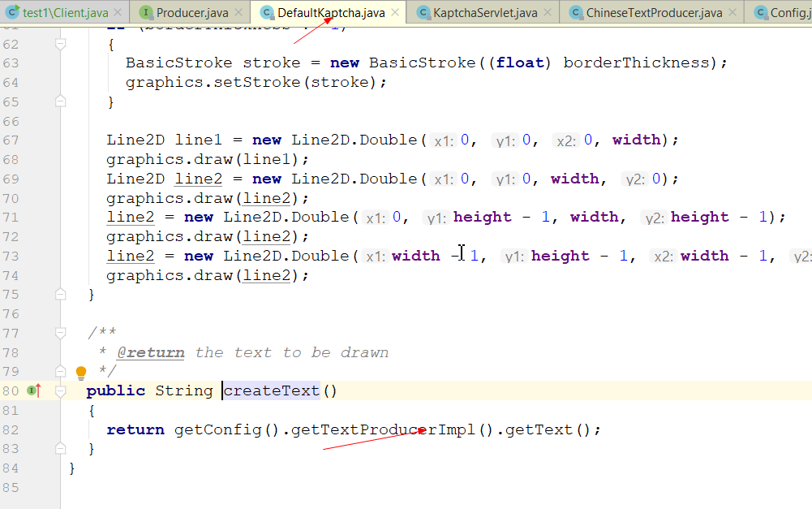Click the fold end marker at line 75
The height and width of the screenshot is (509, 812).
pos(61,294)
